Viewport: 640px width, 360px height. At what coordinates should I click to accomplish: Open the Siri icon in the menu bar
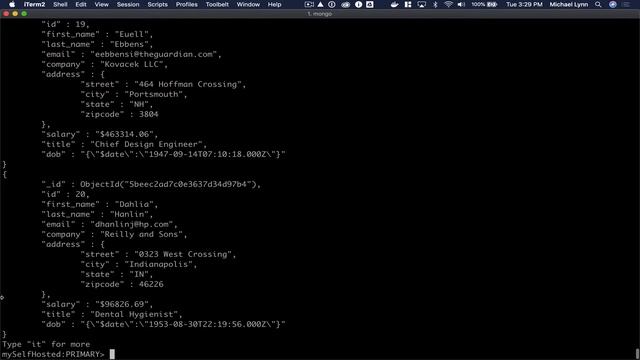tap(613, 4)
